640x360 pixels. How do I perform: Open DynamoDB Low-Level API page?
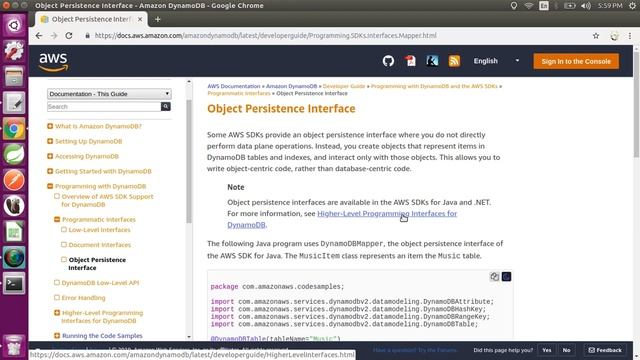100,282
